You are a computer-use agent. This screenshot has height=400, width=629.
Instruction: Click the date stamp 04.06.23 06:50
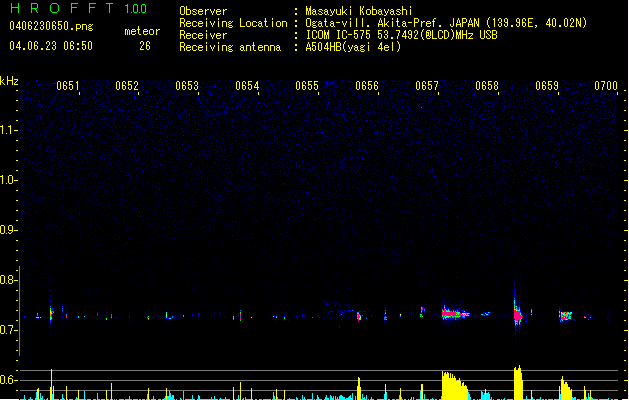point(51,46)
